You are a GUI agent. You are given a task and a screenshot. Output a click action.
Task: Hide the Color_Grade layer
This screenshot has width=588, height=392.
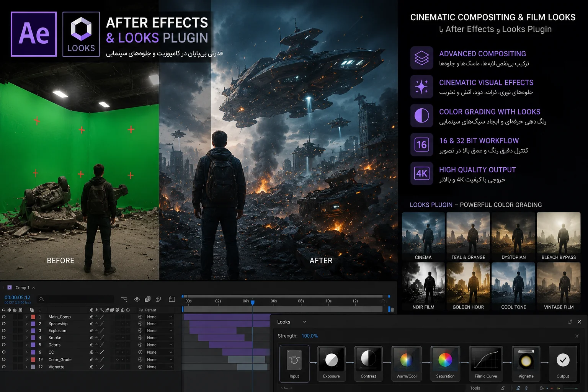tap(4, 360)
